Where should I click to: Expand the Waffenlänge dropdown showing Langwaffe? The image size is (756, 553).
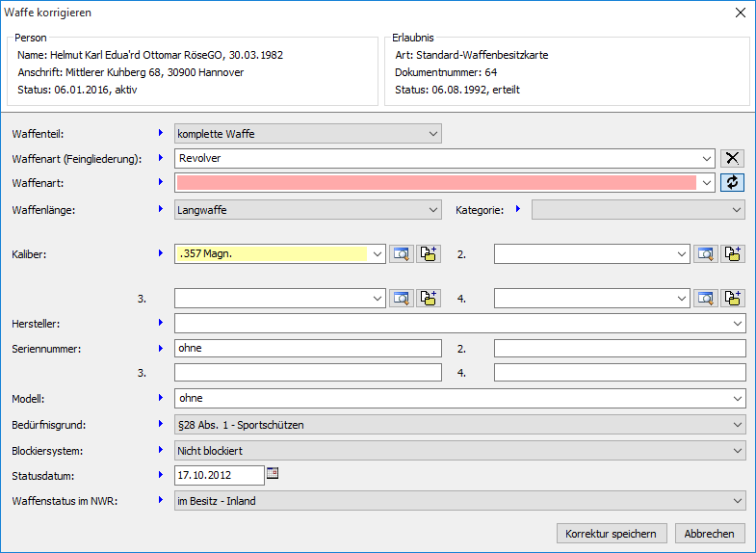308,209
